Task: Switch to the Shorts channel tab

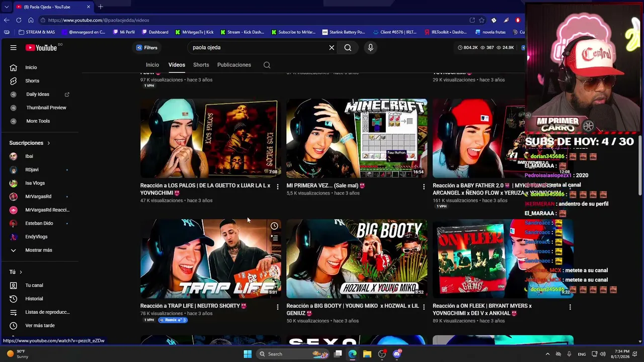Action: (x=201, y=65)
